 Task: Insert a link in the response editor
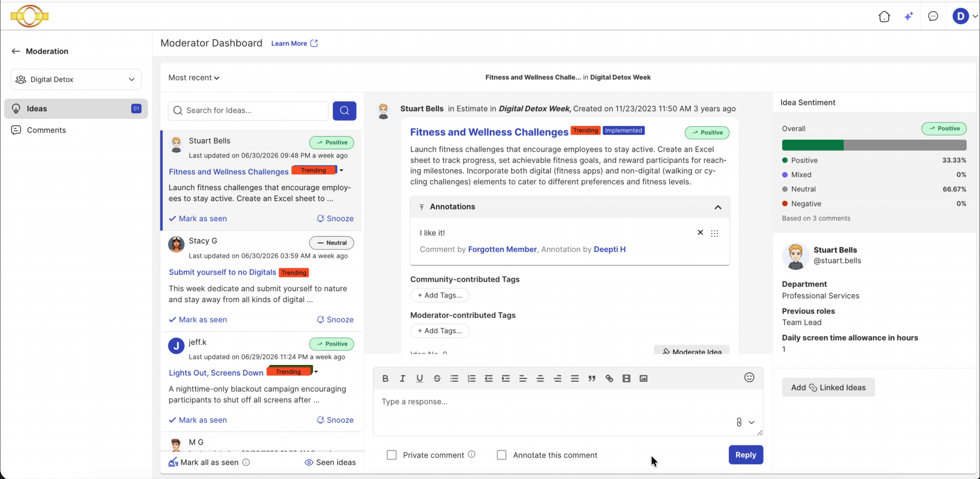pos(609,378)
